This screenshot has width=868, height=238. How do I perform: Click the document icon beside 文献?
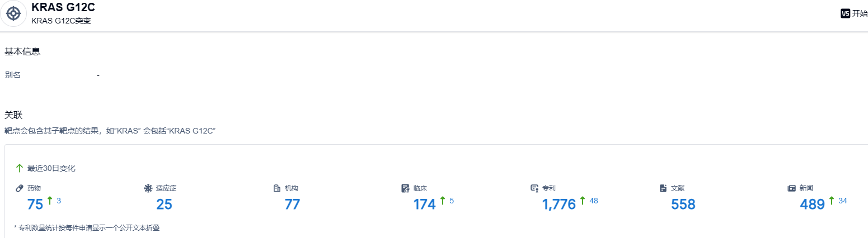pos(663,188)
